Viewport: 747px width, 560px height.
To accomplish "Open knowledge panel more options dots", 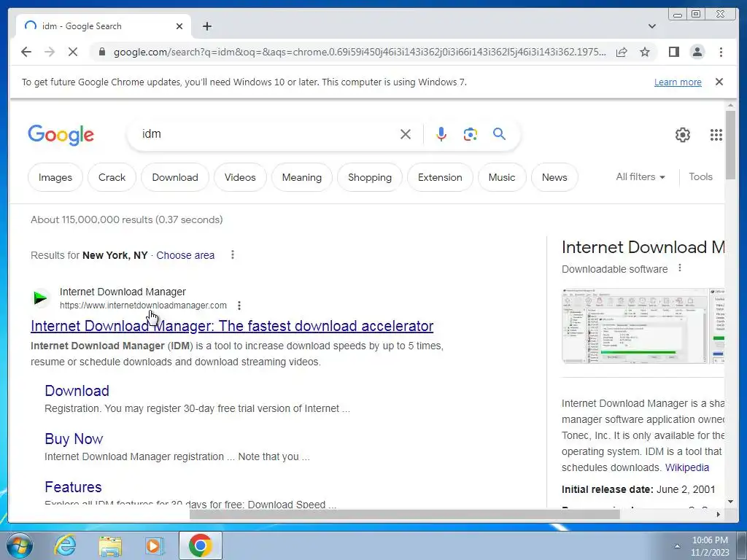I will coord(680,268).
